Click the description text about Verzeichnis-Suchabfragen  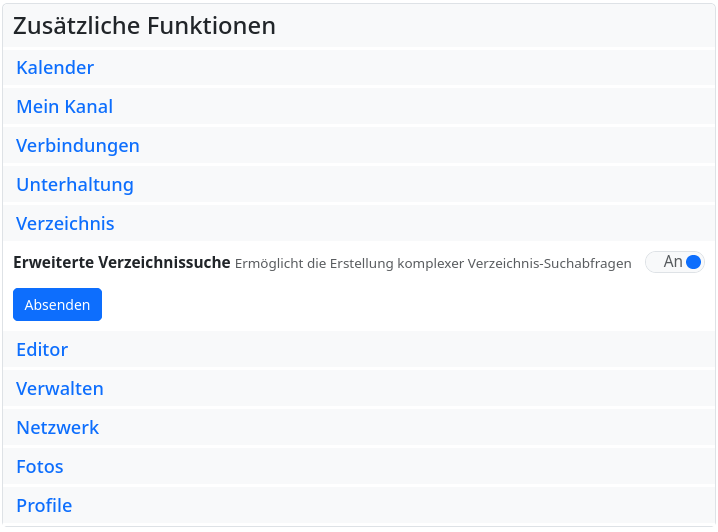(433, 264)
